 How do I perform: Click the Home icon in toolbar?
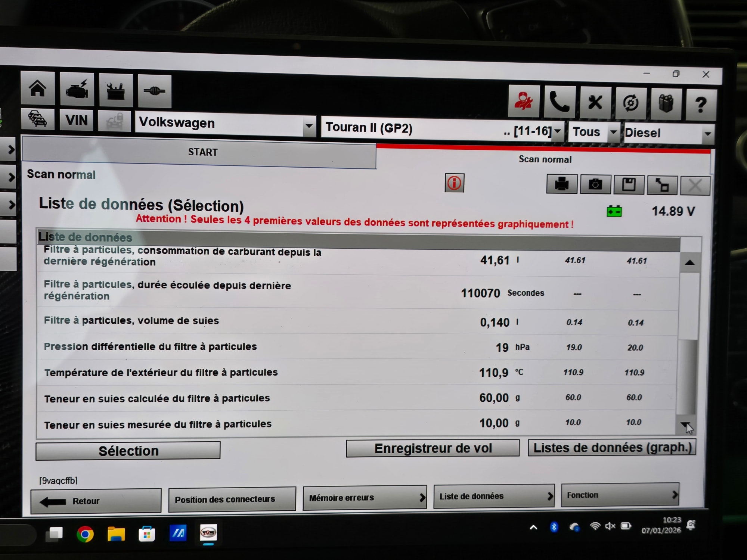pyautogui.click(x=38, y=88)
